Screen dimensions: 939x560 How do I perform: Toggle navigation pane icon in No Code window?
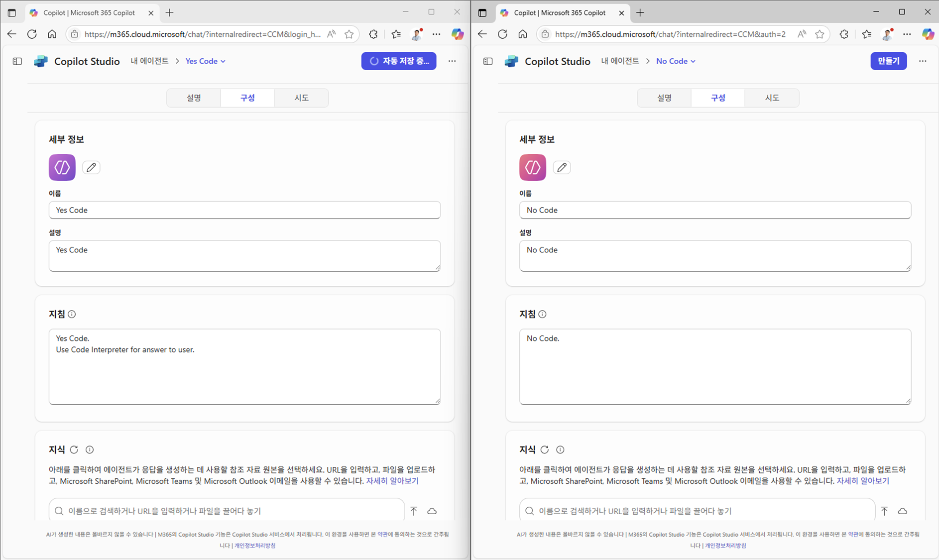click(488, 61)
